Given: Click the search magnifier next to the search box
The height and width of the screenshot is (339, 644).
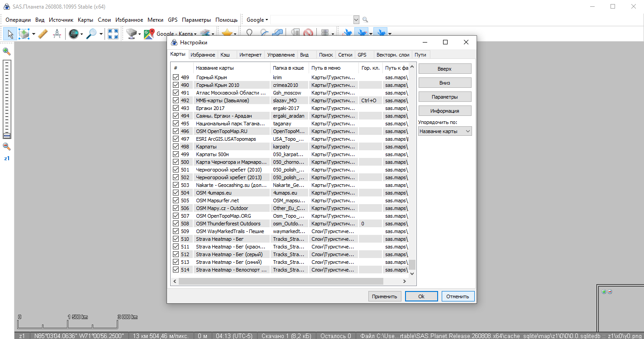Looking at the screenshot, I should tap(365, 20).
